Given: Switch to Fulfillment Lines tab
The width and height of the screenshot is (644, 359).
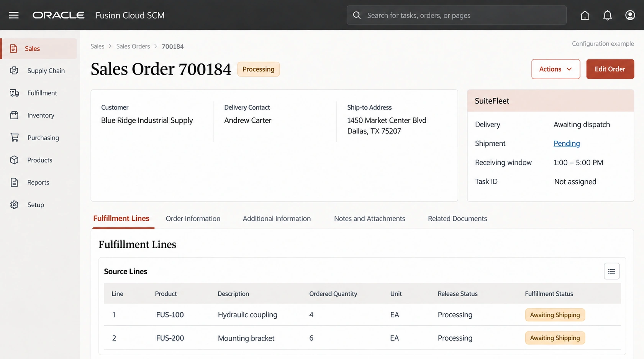Looking at the screenshot, I should (x=121, y=219).
